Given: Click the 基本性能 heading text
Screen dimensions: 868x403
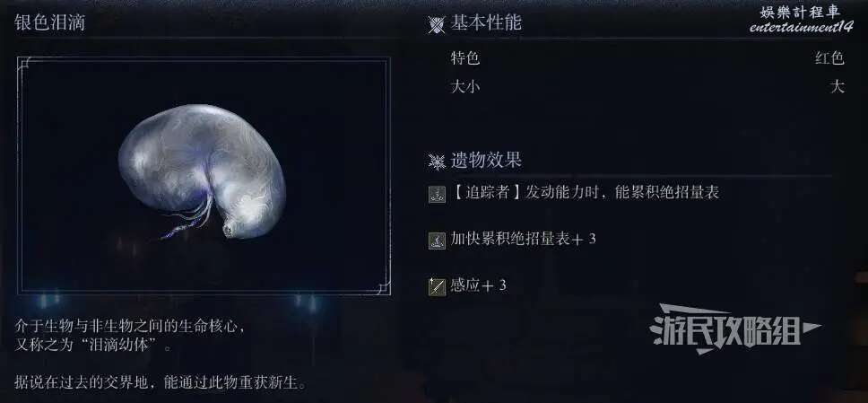Looking at the screenshot, I should pyautogui.click(x=485, y=23).
